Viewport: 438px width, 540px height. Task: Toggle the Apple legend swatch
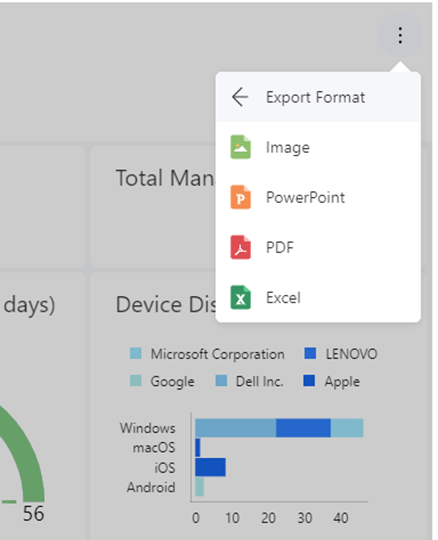tap(309, 381)
